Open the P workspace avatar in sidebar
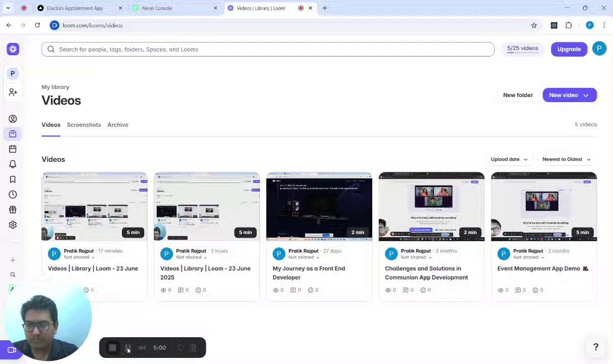The image size is (613, 364). pos(13,74)
